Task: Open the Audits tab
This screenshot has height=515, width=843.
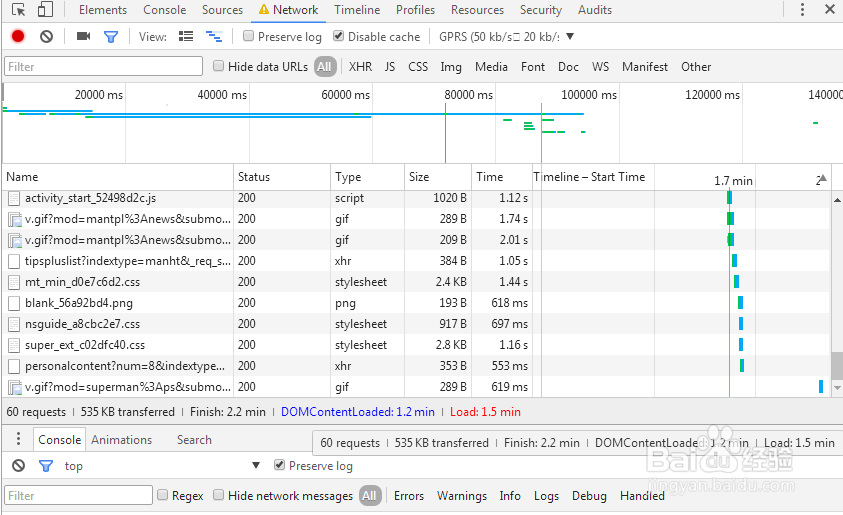Action: pos(595,10)
